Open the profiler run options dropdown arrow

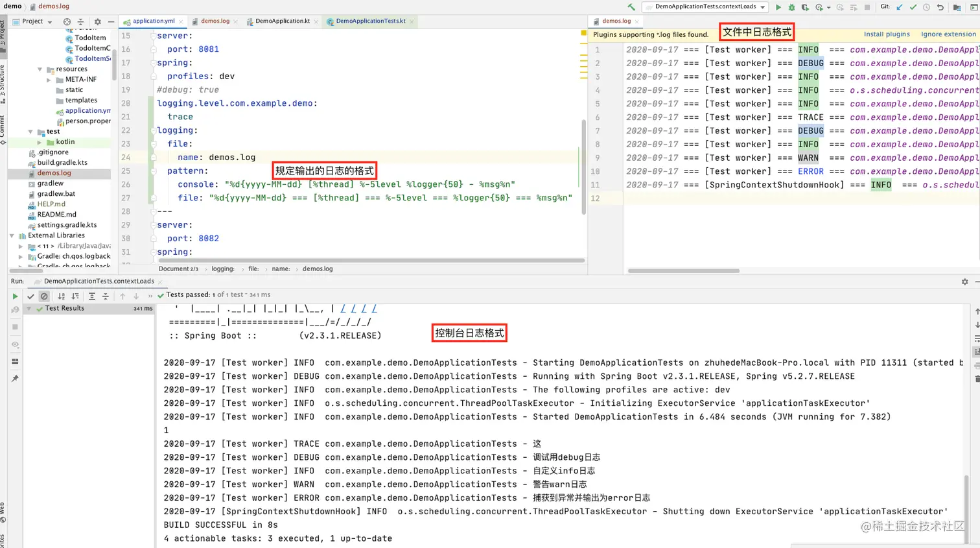[829, 8]
